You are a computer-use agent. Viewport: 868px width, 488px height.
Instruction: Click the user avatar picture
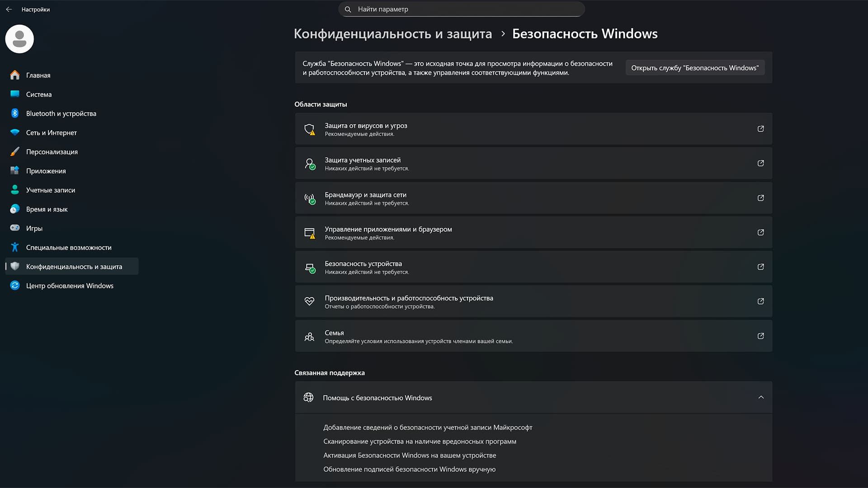point(19,39)
